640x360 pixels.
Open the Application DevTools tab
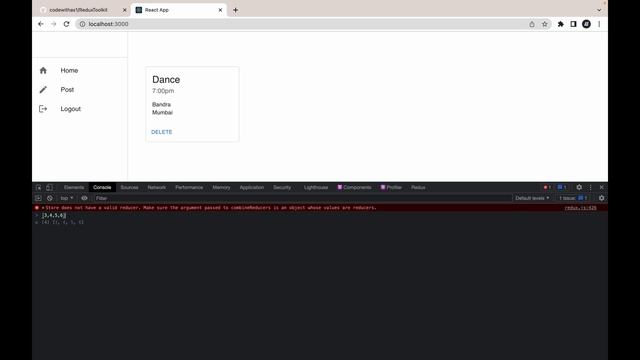point(252,187)
